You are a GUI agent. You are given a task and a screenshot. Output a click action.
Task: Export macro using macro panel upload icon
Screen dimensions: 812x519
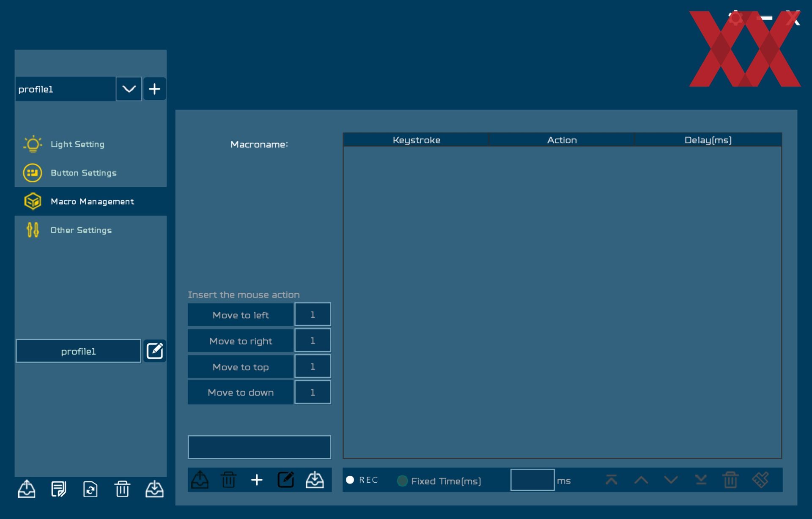pyautogui.click(x=200, y=480)
